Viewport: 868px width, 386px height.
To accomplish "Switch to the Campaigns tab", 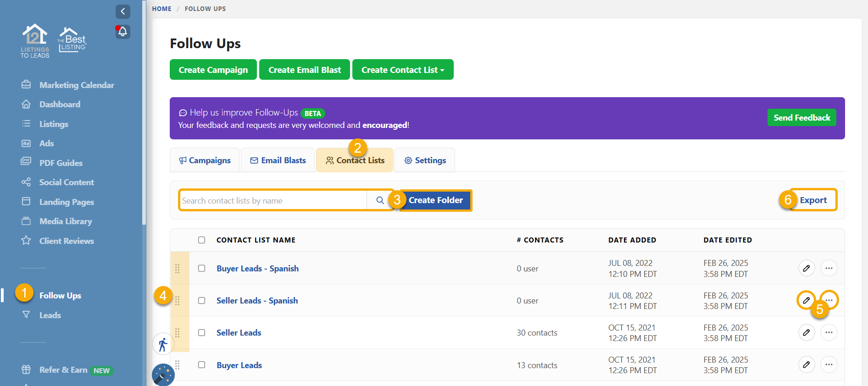I will (205, 160).
